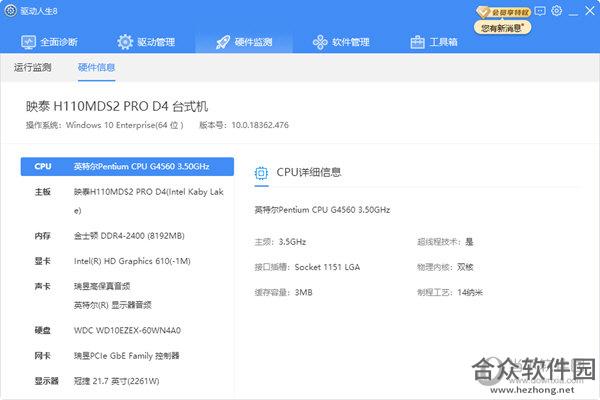Close the 驱动人生8 window
Image resolution: width=600 pixels, height=400 pixels.
click(590, 11)
